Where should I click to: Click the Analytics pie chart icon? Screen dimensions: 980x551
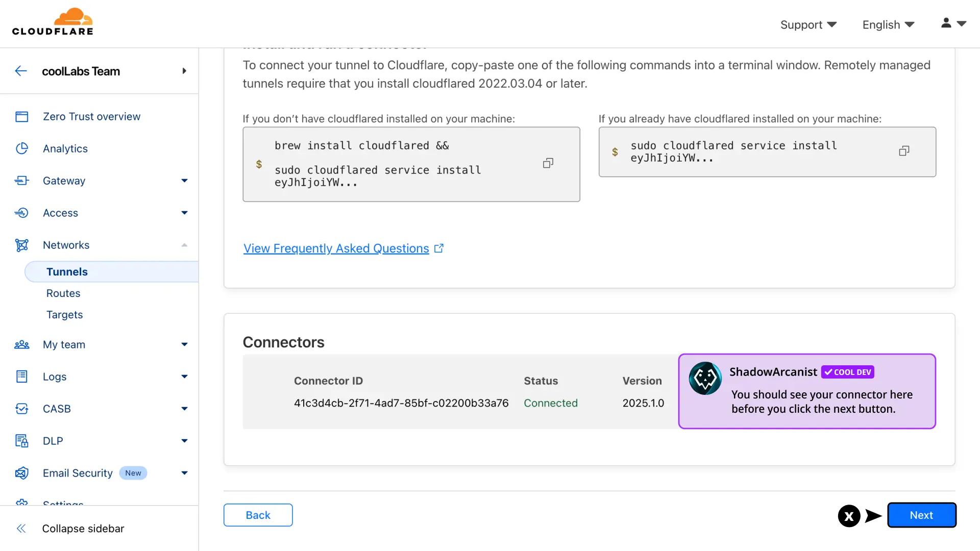[22, 148]
